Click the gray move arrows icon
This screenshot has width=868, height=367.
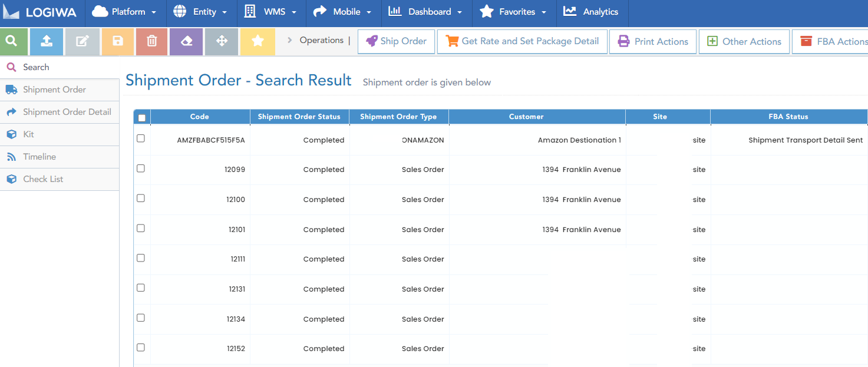222,41
